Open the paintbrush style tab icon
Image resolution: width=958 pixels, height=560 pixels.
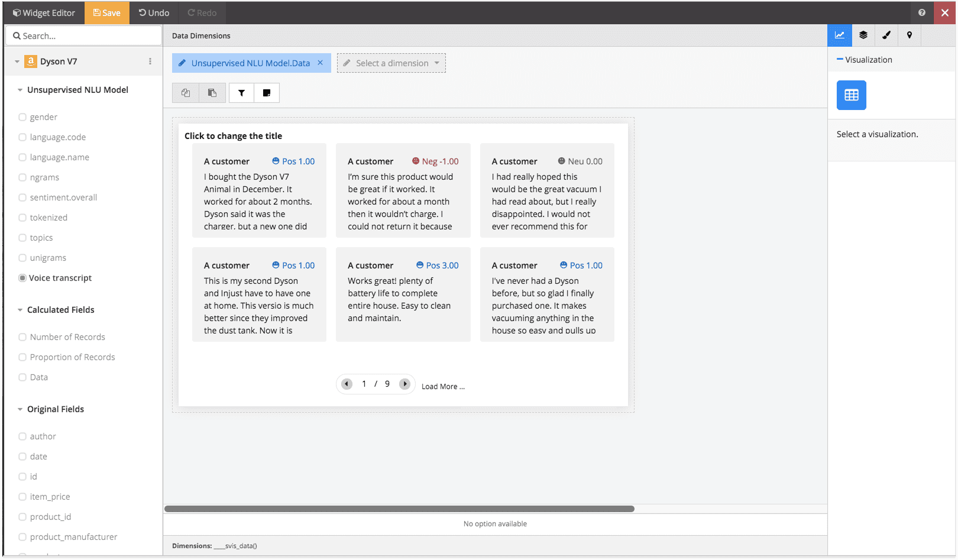(x=886, y=35)
